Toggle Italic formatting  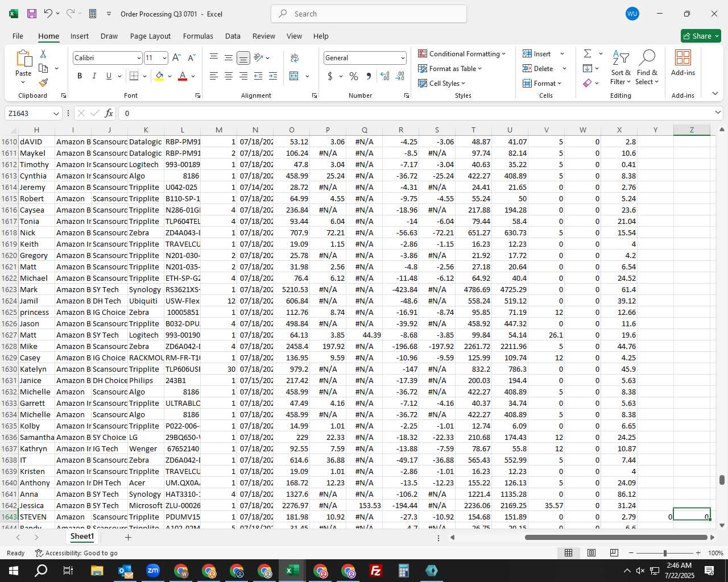94,76
